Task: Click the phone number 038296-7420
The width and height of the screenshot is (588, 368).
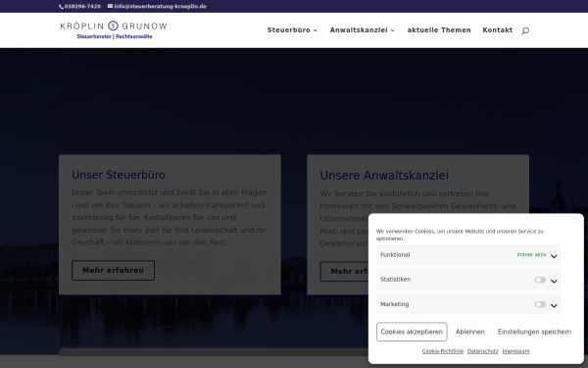Action: [x=82, y=7]
